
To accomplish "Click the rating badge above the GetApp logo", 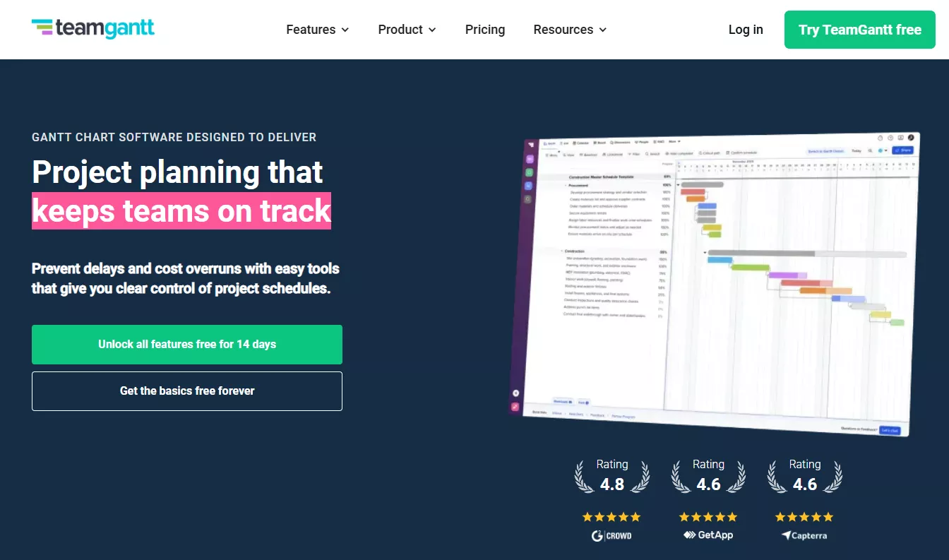I will (708, 476).
